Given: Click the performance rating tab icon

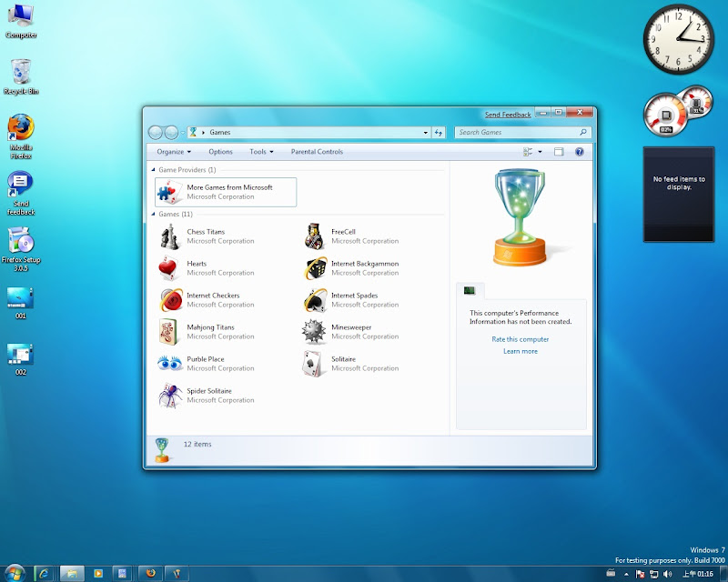Looking at the screenshot, I should tap(470, 290).
